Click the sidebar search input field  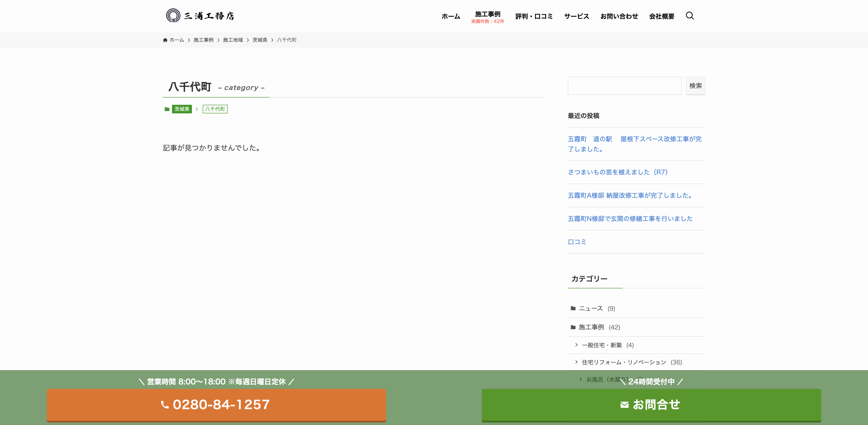pos(624,86)
